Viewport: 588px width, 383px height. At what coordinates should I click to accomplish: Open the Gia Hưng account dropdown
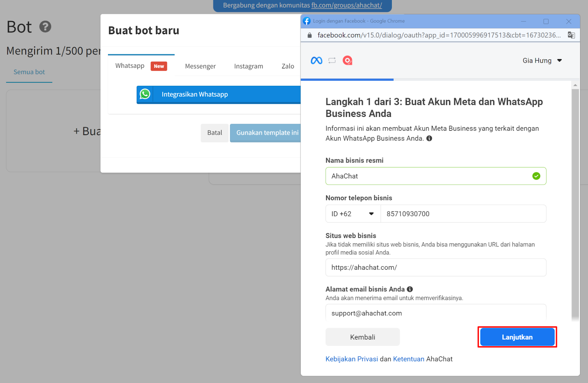[542, 60]
